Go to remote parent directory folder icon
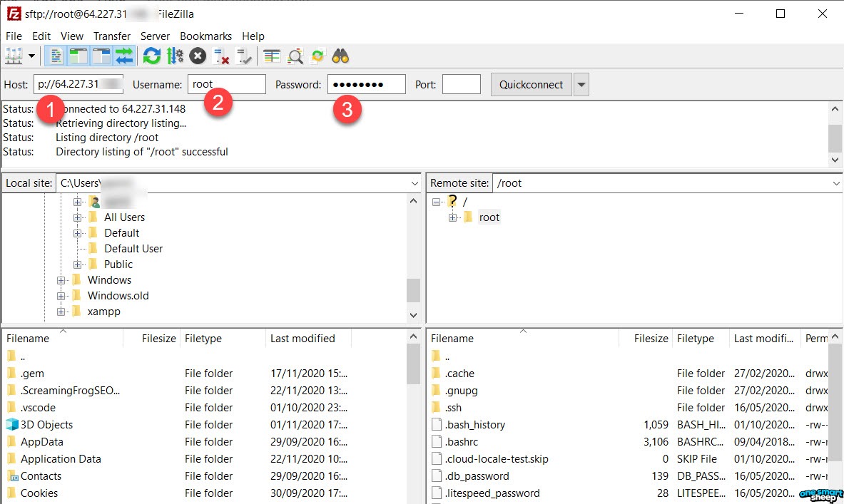 437,356
